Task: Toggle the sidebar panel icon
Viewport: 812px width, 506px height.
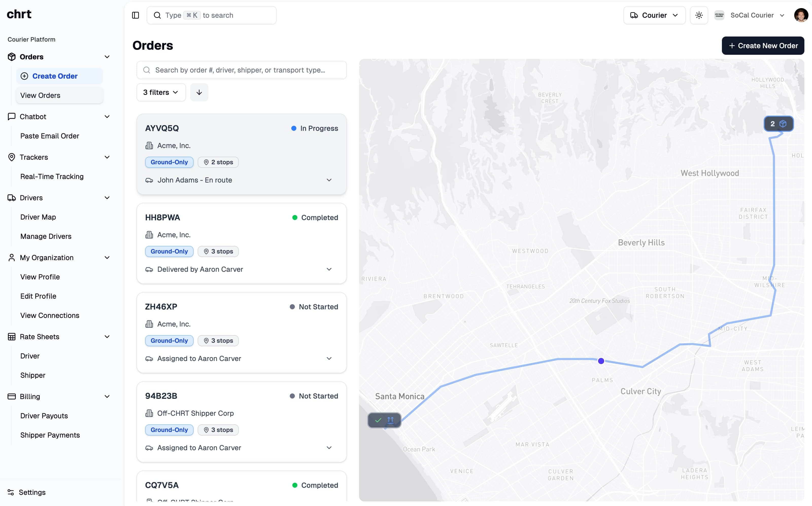Action: [x=135, y=15]
